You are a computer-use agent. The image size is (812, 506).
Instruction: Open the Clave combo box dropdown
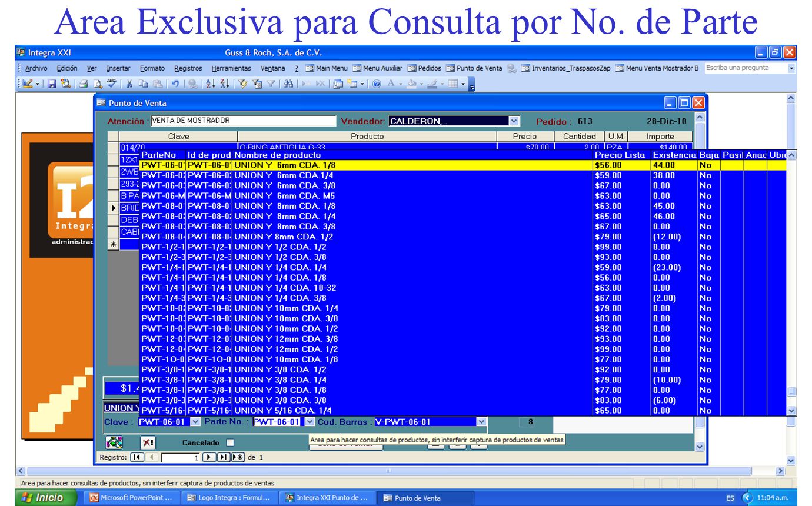[x=195, y=422]
